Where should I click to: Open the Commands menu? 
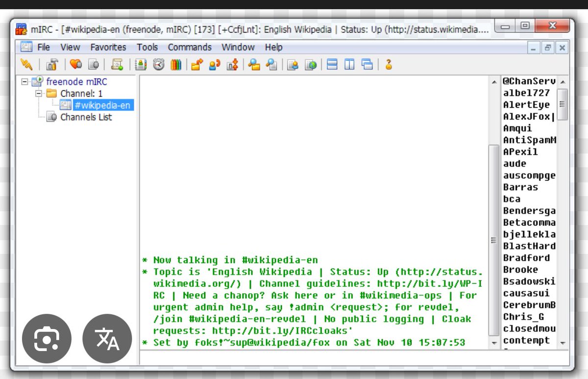[x=190, y=48]
